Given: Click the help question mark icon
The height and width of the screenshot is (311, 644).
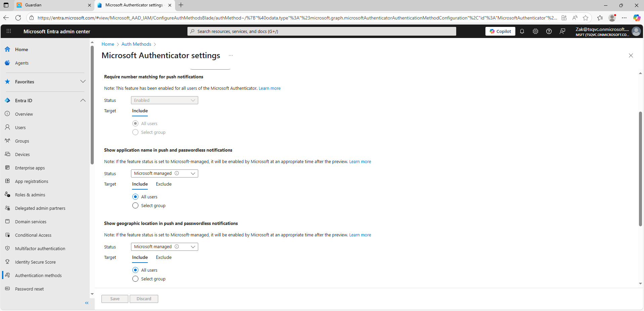Looking at the screenshot, I should [x=549, y=31].
